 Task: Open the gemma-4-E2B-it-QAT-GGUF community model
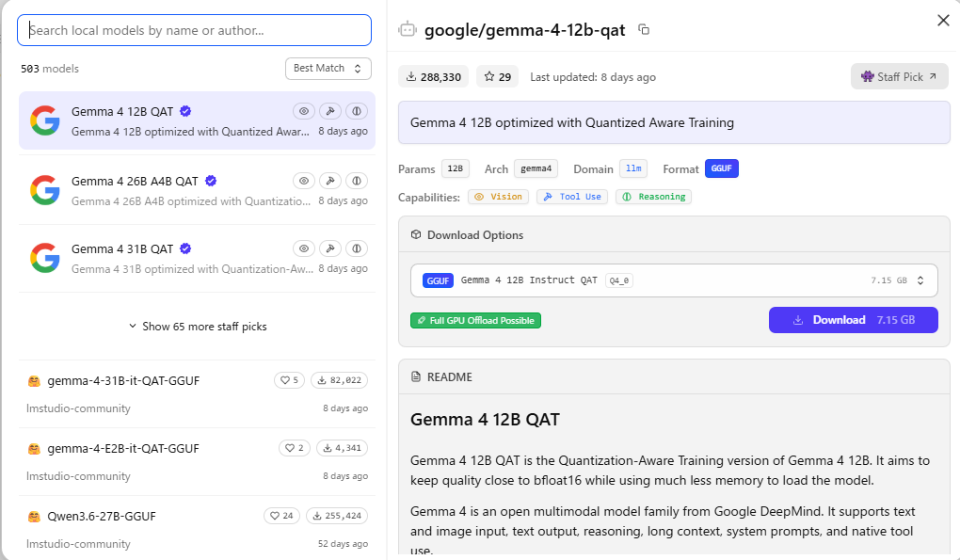pyautogui.click(x=197, y=461)
